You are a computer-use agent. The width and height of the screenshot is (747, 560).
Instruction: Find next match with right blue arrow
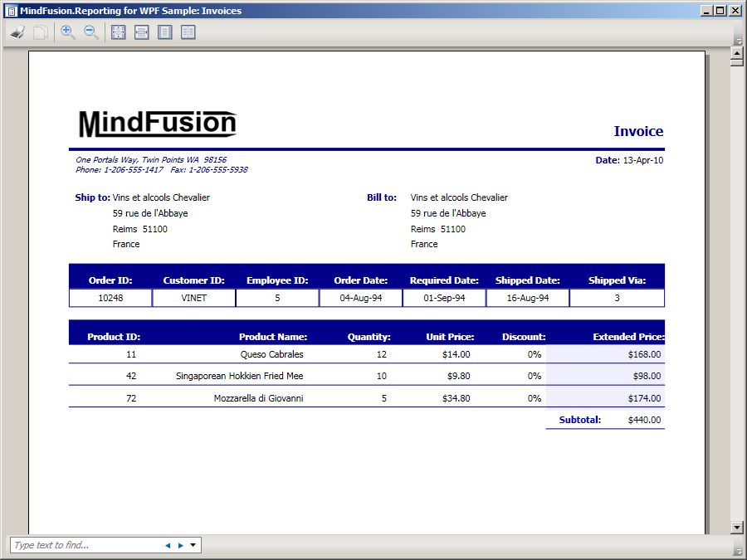(x=181, y=545)
